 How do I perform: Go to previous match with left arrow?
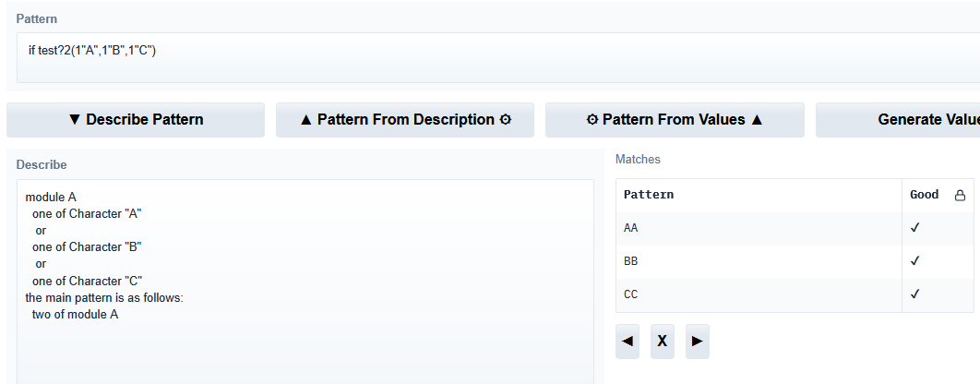[x=628, y=341]
